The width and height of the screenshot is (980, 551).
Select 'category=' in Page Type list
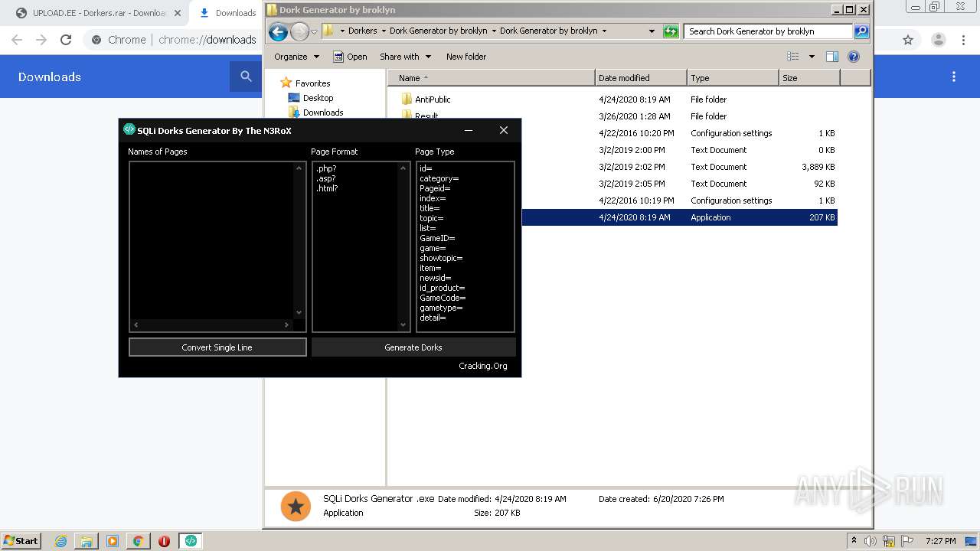tap(439, 178)
